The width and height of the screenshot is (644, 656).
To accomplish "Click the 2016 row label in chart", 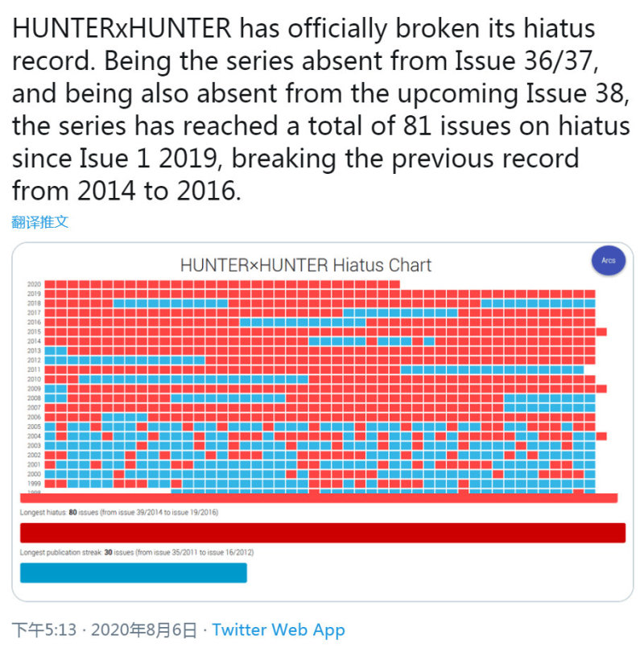I will pyautogui.click(x=34, y=322).
